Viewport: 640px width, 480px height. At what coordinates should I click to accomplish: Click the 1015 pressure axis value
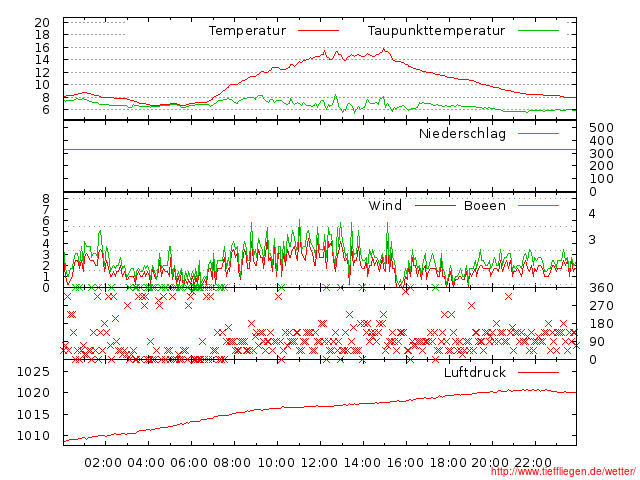click(x=33, y=415)
